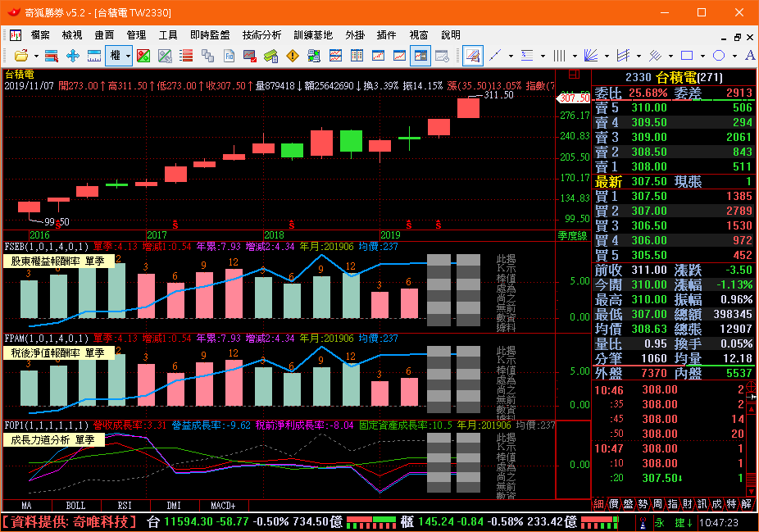Viewport: 759px width, 532px height.
Task: Click the 稅後淨值報酬率 單季 label
Action: (x=58, y=353)
